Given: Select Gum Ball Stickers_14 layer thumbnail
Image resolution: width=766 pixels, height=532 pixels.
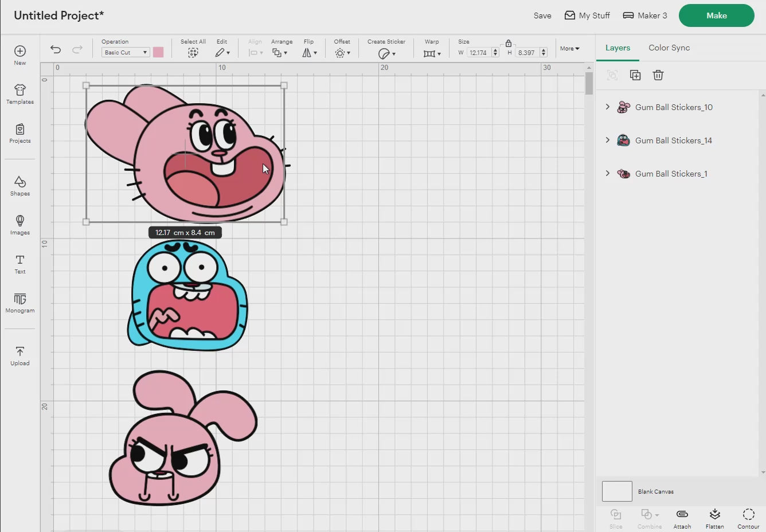Looking at the screenshot, I should point(623,140).
